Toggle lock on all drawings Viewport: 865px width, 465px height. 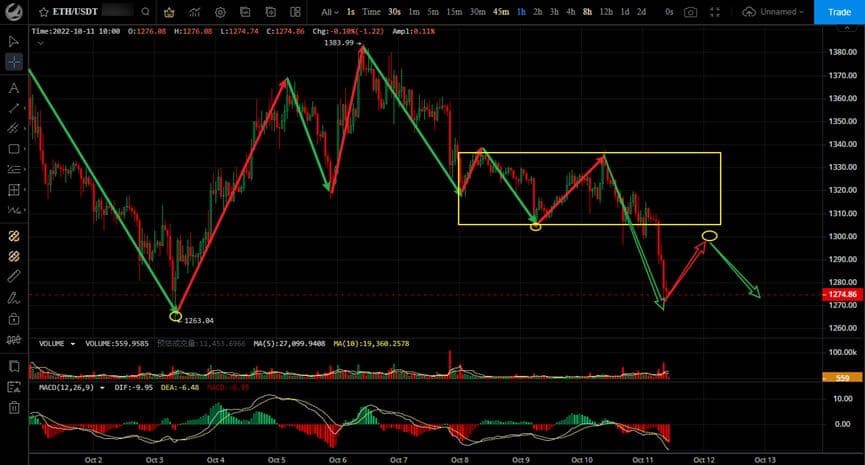(x=14, y=319)
